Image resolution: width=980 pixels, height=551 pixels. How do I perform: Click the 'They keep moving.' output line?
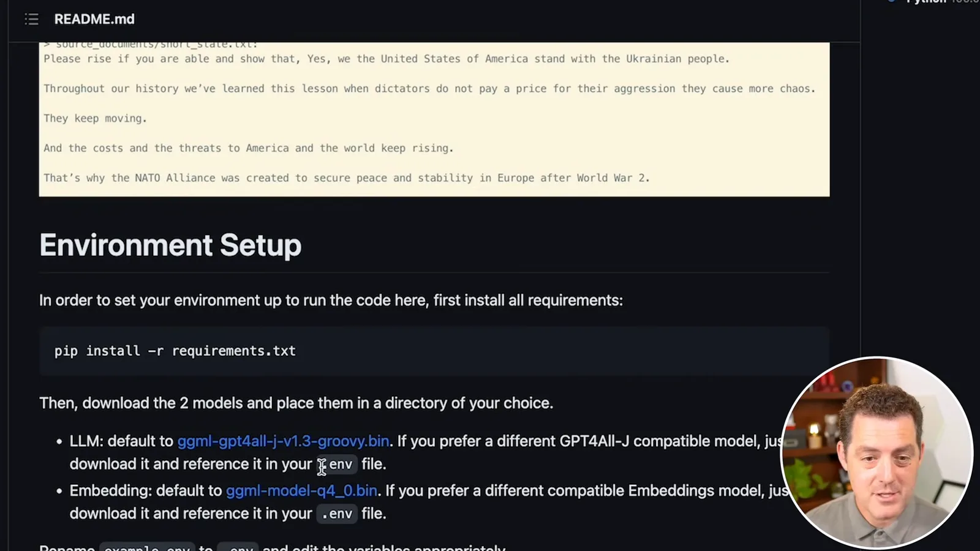coord(95,118)
